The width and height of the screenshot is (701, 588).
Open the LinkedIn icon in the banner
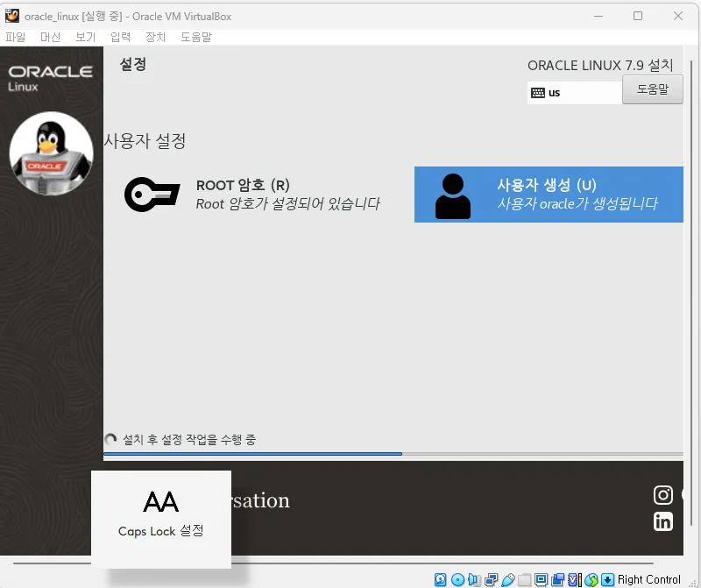663,521
